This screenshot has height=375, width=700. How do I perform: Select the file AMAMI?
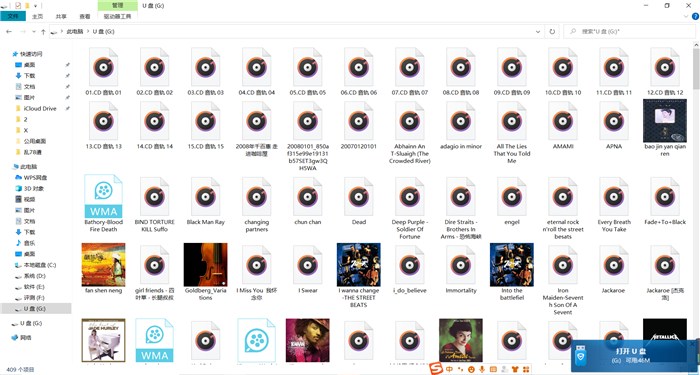563,125
